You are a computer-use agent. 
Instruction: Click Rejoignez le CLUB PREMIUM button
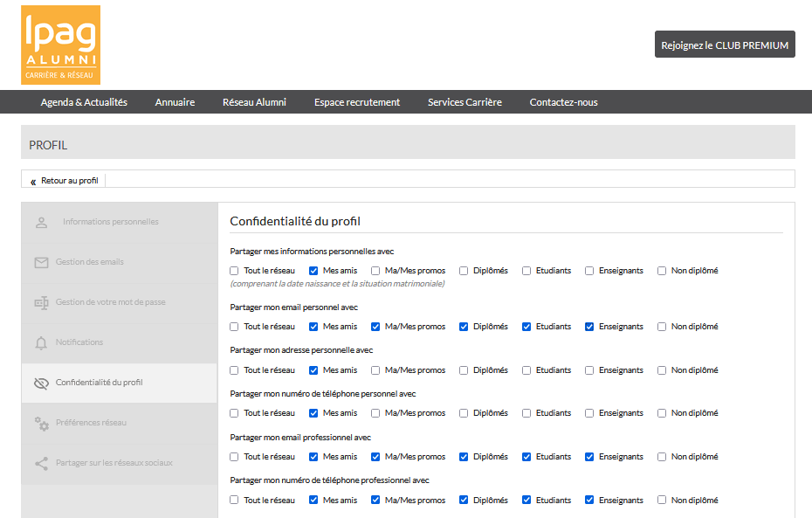725,45
